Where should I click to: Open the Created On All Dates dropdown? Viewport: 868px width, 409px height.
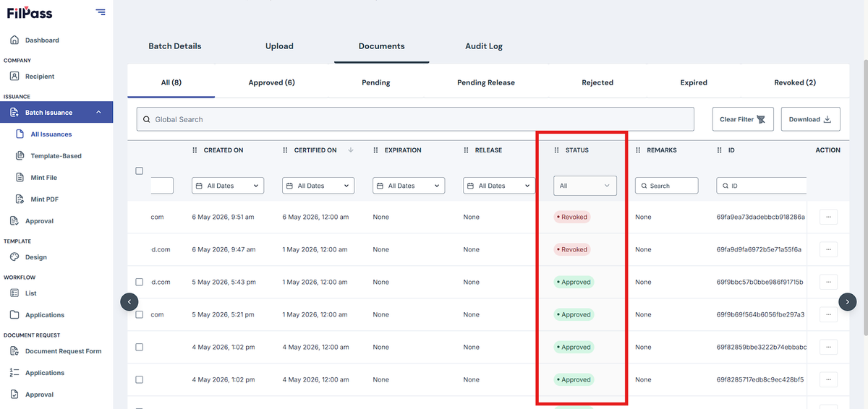click(228, 186)
